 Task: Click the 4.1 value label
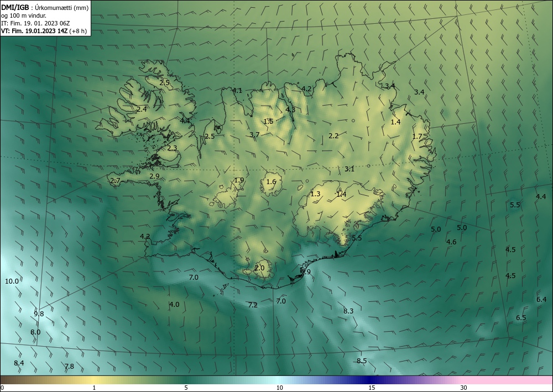click(237, 91)
